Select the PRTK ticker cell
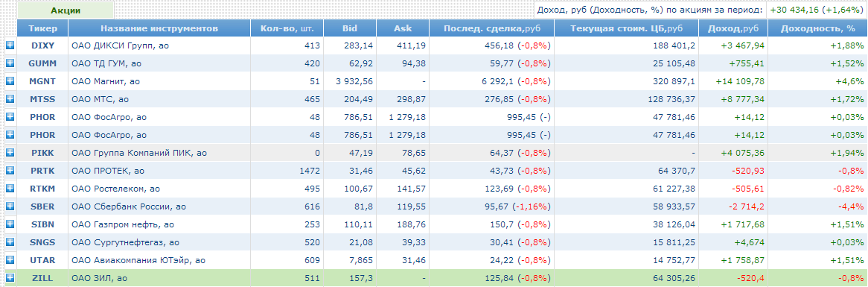 (x=42, y=171)
